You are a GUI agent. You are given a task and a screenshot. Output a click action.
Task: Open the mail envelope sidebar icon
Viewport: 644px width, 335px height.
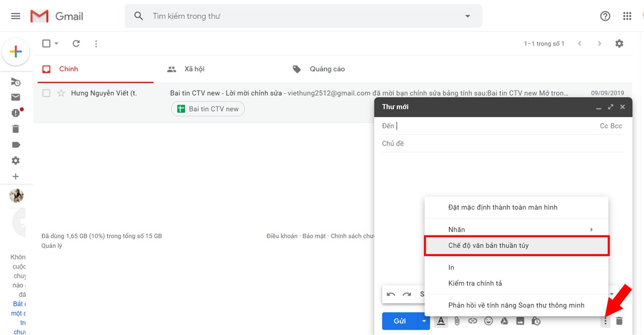point(16,97)
